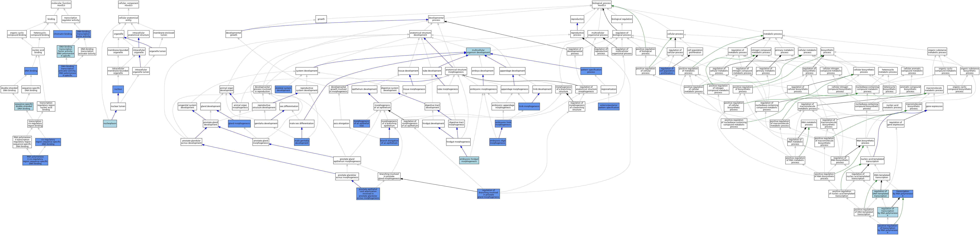
Task: Select the white cell population proliferation node
Action: (695, 51)
